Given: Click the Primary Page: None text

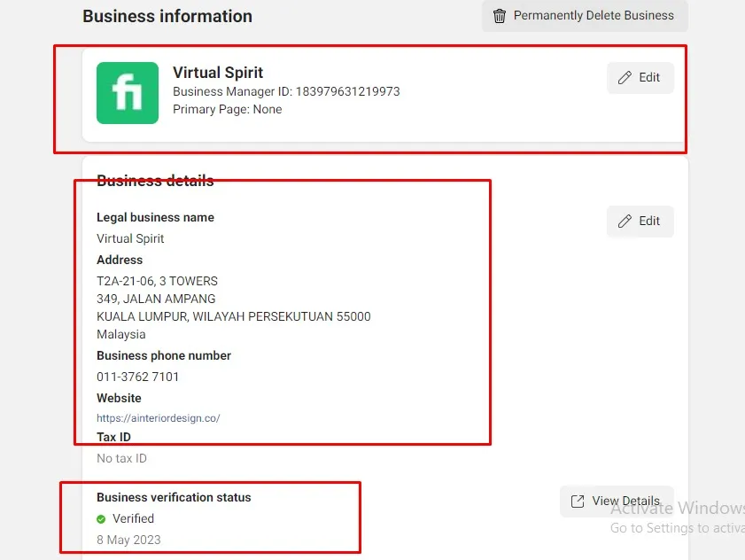Looking at the screenshot, I should (227, 109).
